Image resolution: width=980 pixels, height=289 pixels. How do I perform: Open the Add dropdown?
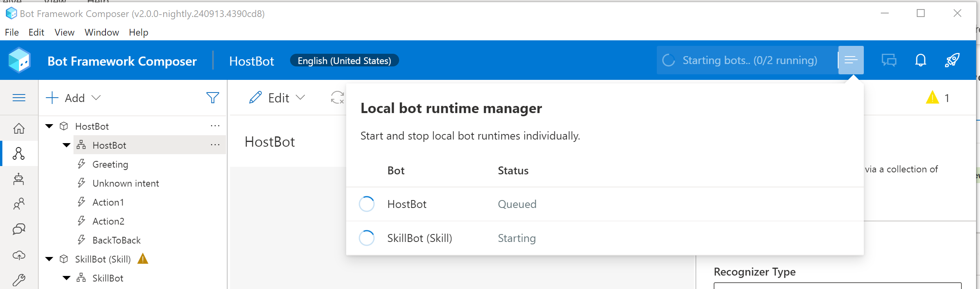(73, 98)
